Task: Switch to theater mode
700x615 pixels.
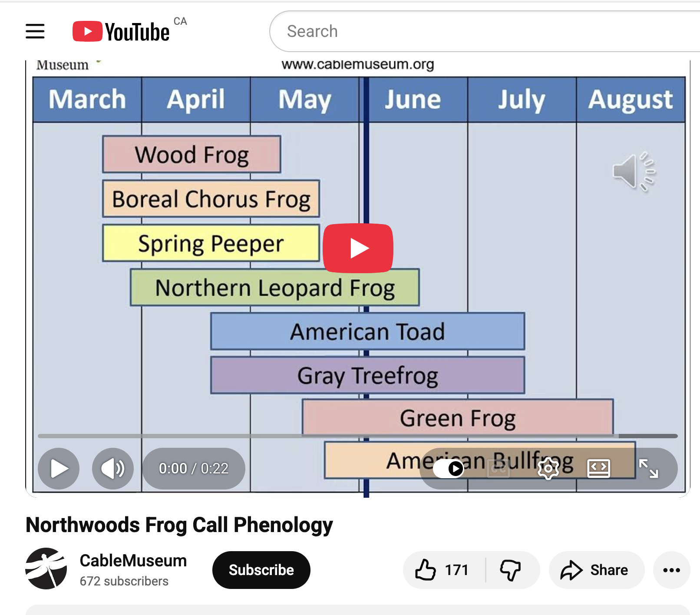Action: (598, 469)
